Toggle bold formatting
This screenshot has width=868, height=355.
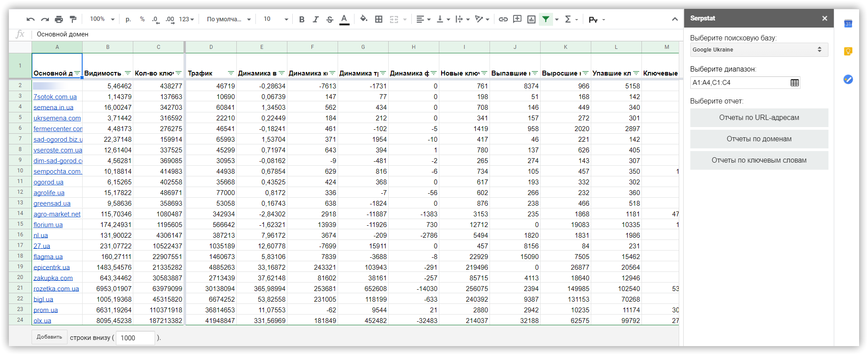[302, 19]
